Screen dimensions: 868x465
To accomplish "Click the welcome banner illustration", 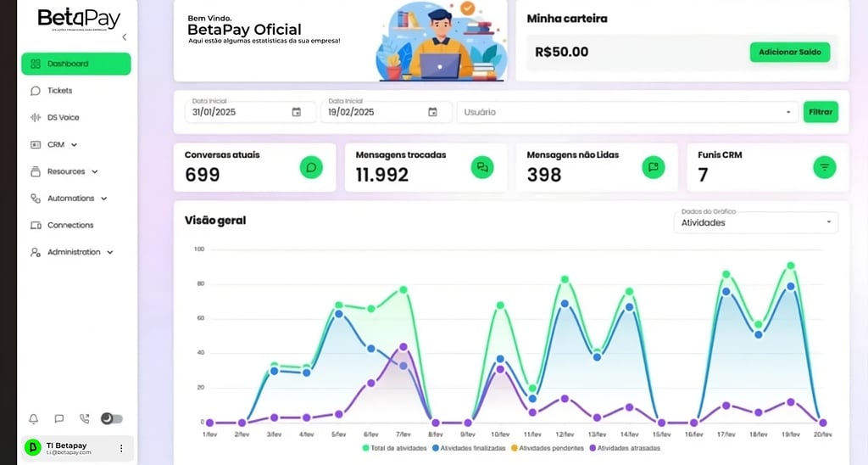I will coord(441,42).
